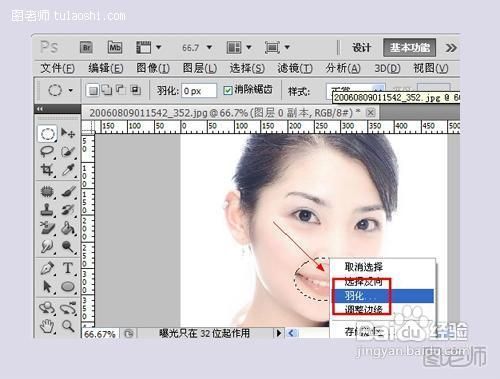Select the History Brush tool
Image resolution: width=500 pixels, height=379 pixels.
click(68, 210)
